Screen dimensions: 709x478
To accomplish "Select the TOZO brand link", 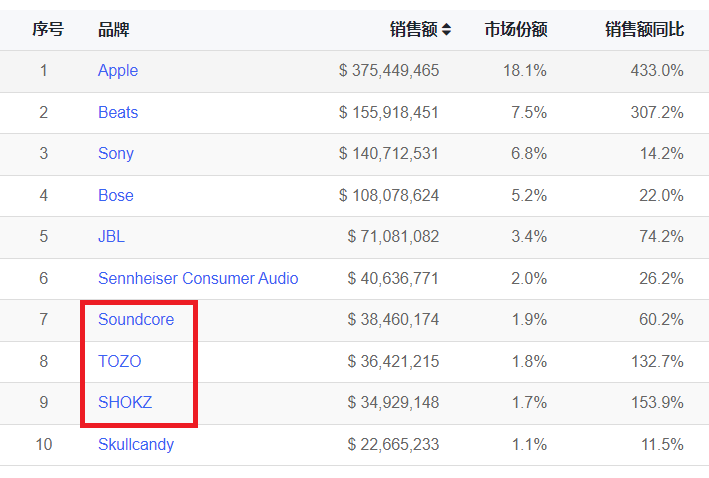I will [x=120, y=362].
